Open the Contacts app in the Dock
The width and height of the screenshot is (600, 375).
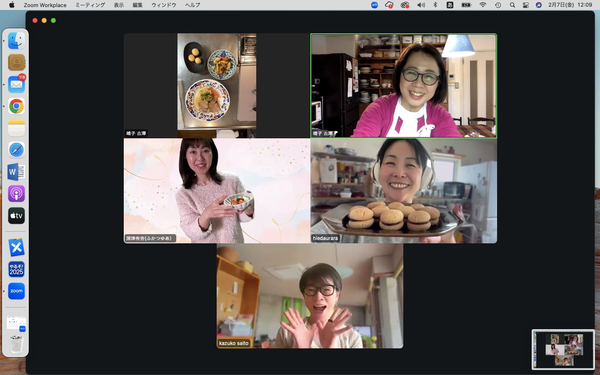(16, 62)
